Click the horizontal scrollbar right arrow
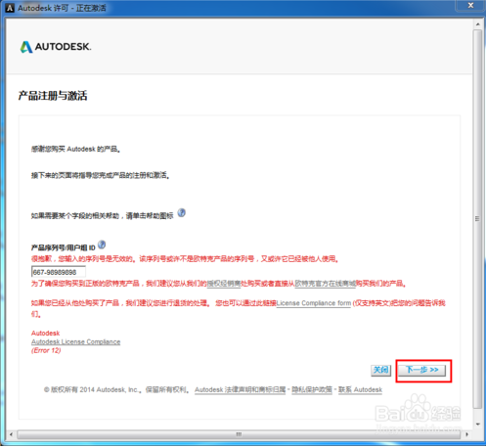 466,434
